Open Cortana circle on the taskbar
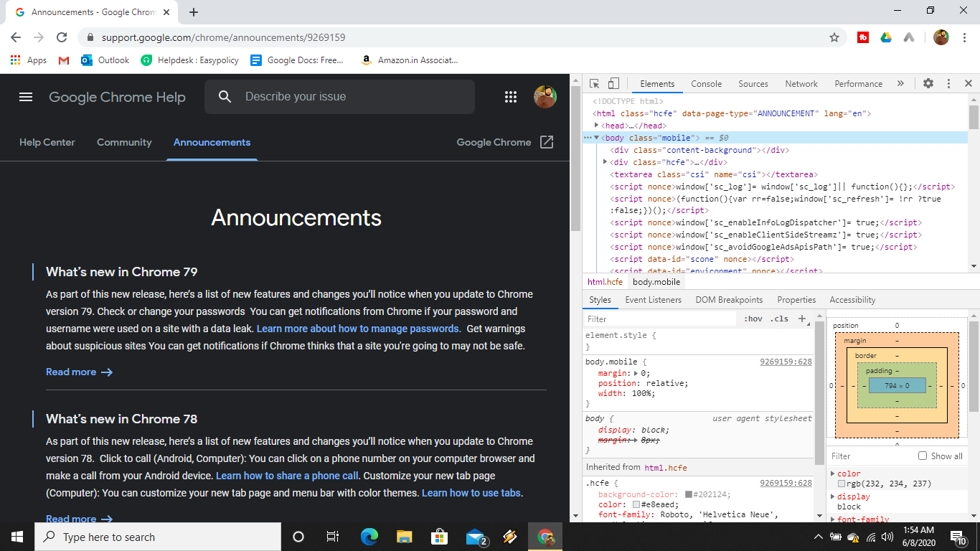Viewport: 980px width, 551px height. (298, 537)
